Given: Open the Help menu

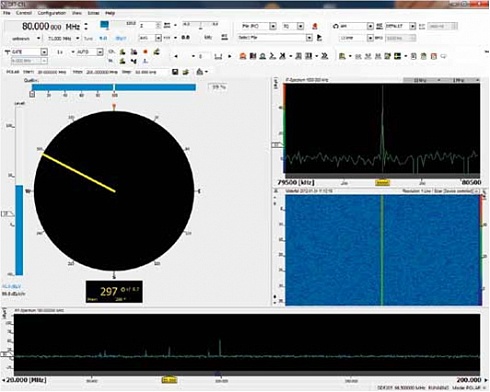Looking at the screenshot, I should point(110,13).
